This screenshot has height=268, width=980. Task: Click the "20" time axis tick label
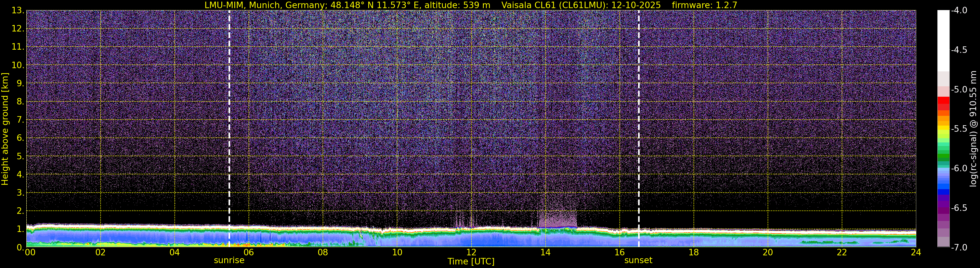coord(768,252)
